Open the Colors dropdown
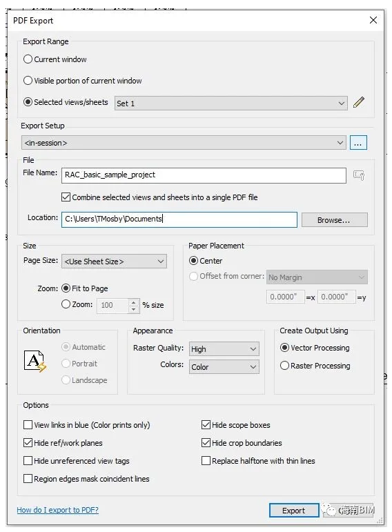Image resolution: width=392 pixels, height=532 pixels. pyautogui.click(x=224, y=367)
